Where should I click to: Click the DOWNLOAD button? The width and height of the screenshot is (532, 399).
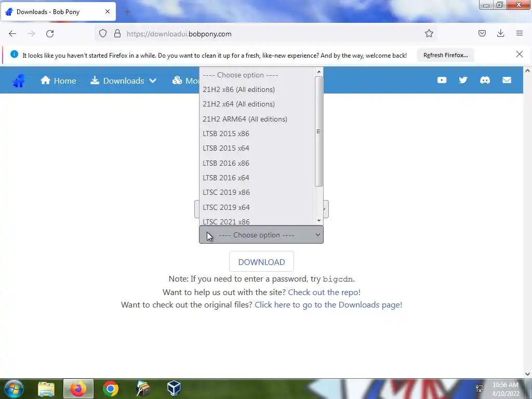point(261,262)
